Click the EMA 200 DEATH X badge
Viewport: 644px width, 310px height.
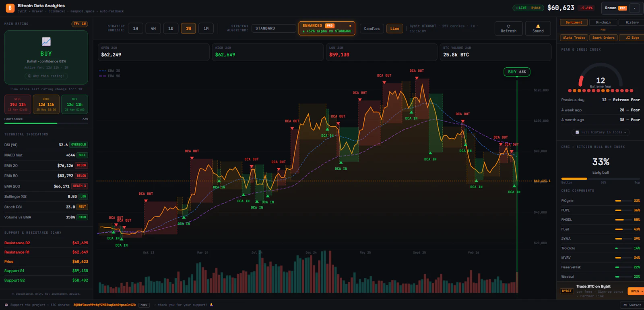80,186
